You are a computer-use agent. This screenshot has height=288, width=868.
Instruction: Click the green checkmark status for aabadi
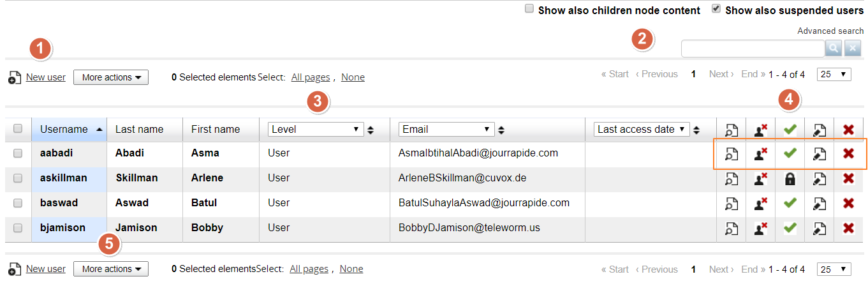[790, 153]
